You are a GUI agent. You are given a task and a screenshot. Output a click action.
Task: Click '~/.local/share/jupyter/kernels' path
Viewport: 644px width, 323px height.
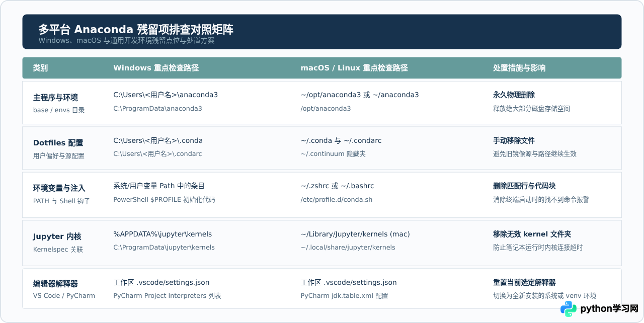pos(348,248)
